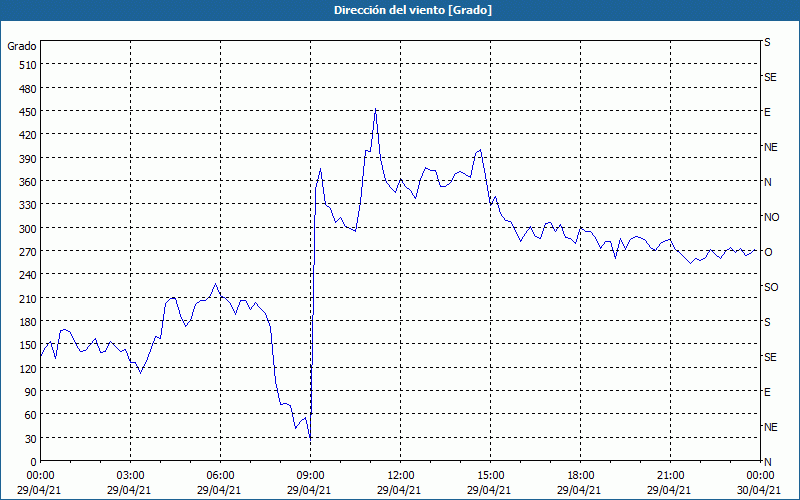Click the 0 origin label on left axis
Image resolution: width=800 pixels, height=500 pixels.
(34, 462)
